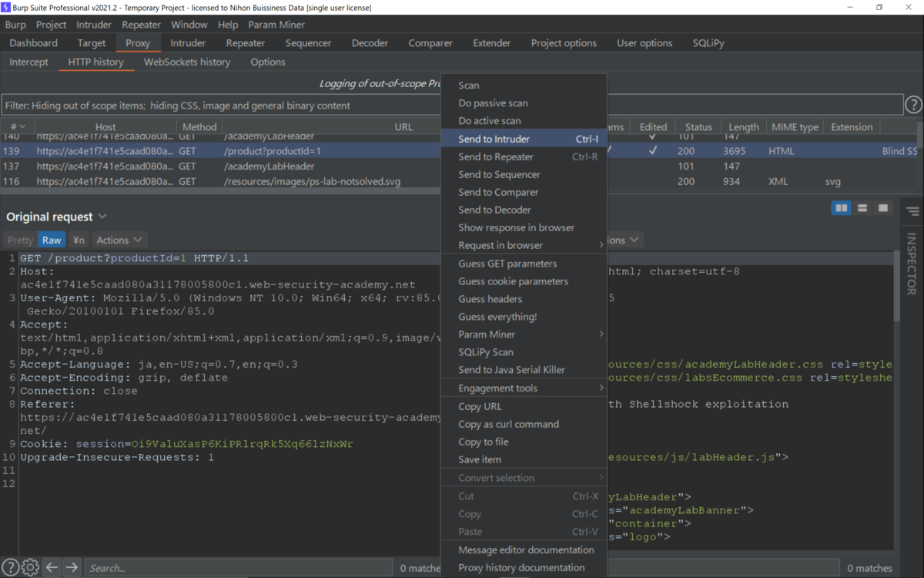Click Guess everything! option

coord(524,317)
